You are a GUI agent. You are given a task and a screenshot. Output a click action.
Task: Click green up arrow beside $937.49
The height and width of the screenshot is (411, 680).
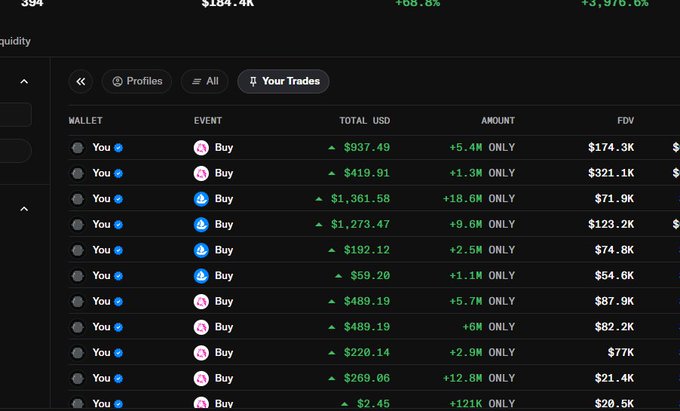(332, 148)
